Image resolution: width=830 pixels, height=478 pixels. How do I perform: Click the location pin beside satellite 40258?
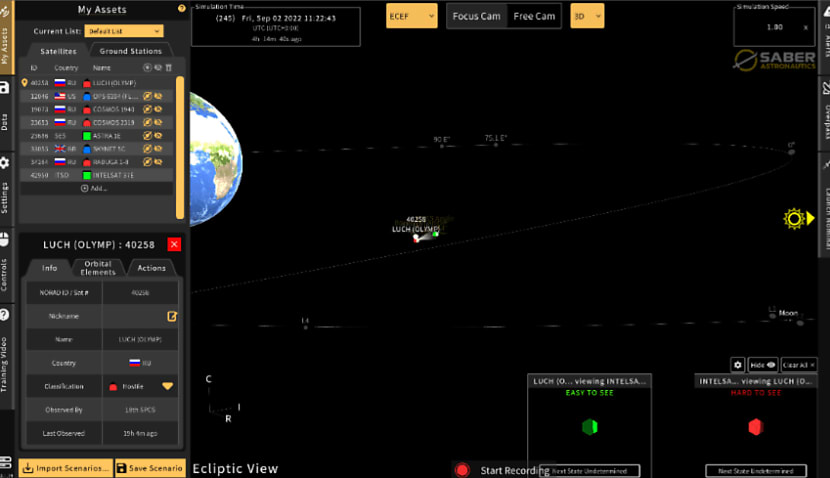[24, 83]
